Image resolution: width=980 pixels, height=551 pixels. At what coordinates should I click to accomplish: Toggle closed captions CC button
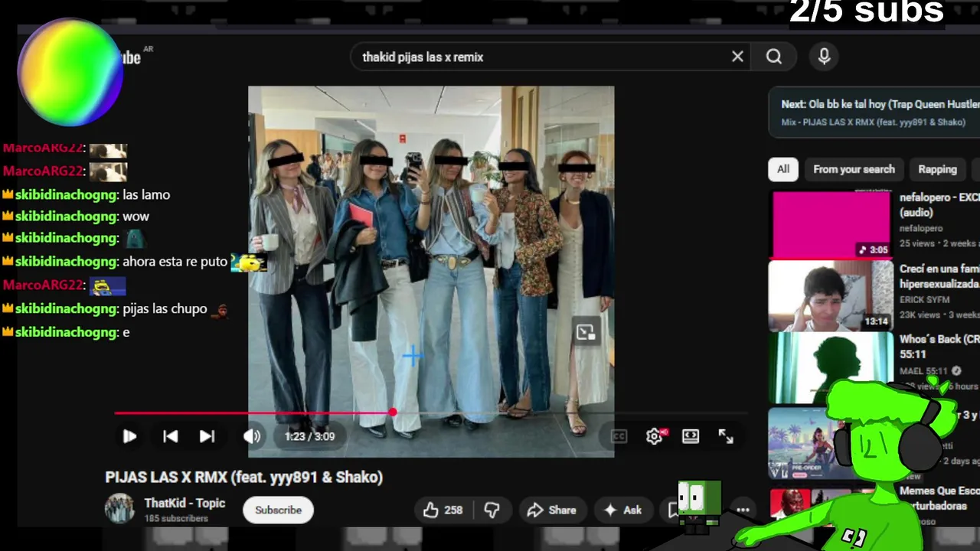tap(619, 436)
